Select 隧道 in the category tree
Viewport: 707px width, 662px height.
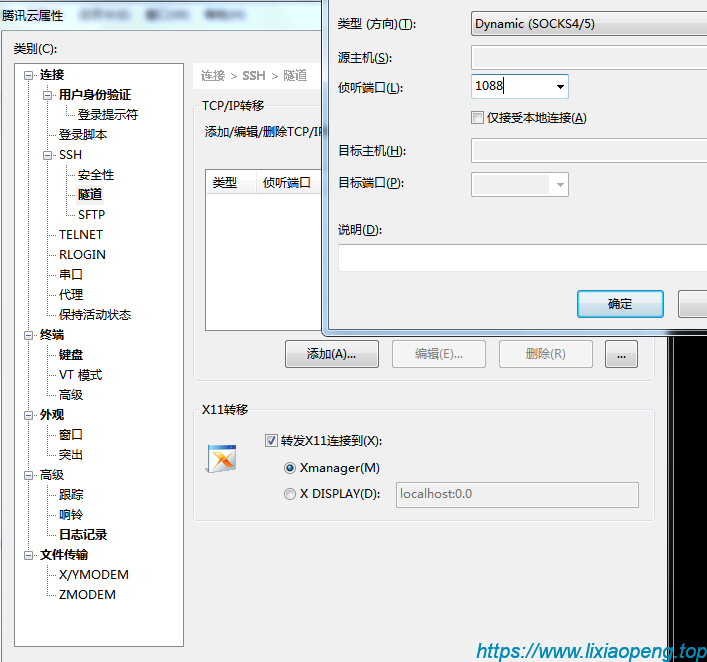[x=90, y=195]
